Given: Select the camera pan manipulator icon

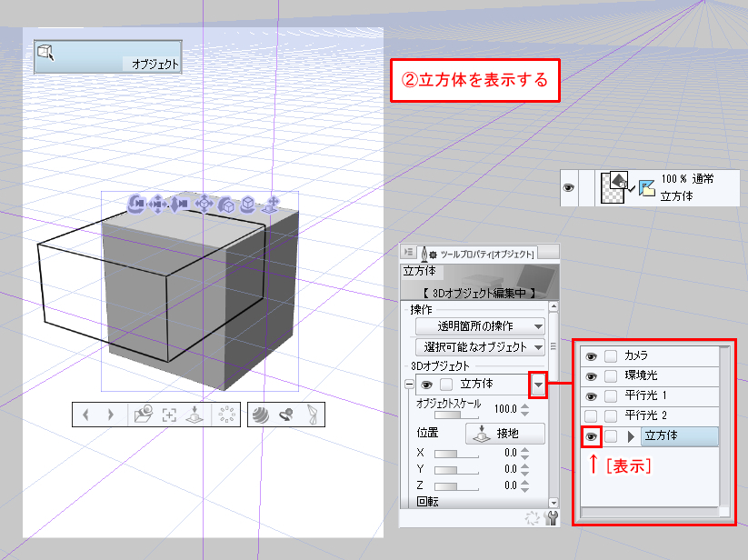Looking at the screenshot, I should [158, 205].
